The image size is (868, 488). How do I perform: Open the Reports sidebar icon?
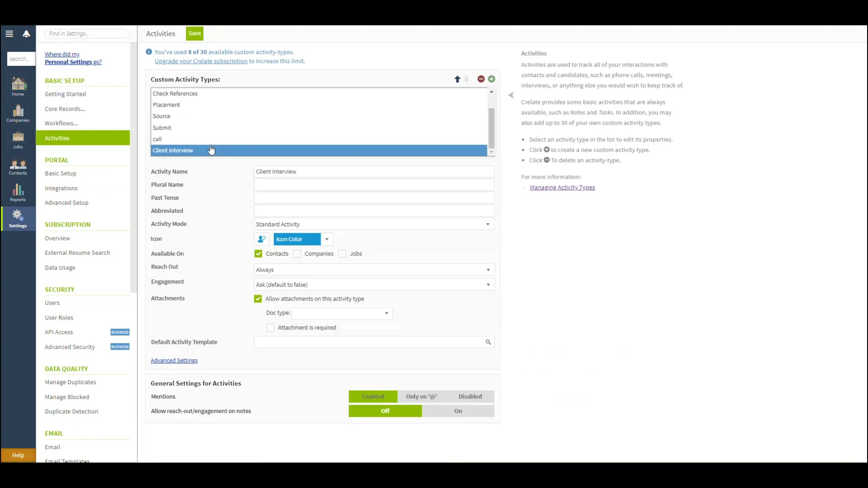[18, 192]
